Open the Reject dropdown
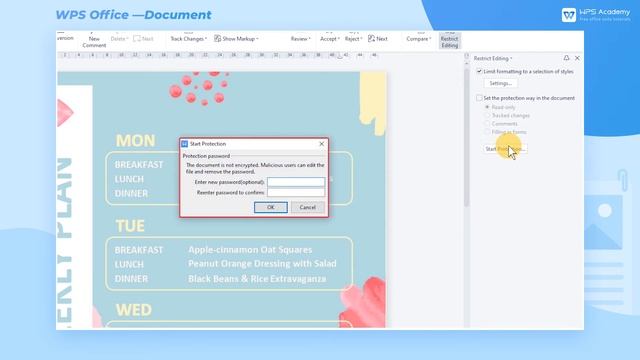This screenshot has width=640, height=360. click(353, 39)
